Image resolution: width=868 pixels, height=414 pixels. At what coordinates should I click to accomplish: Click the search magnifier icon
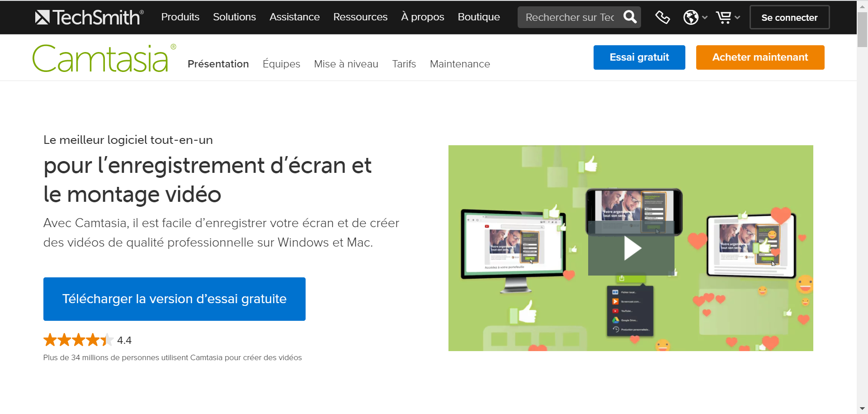pos(630,17)
